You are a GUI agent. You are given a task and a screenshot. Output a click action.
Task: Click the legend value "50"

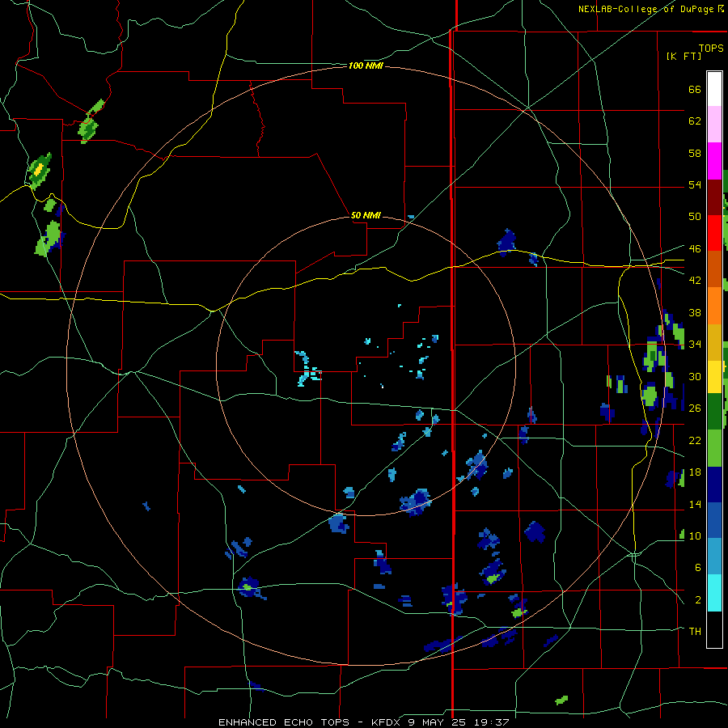point(695,217)
